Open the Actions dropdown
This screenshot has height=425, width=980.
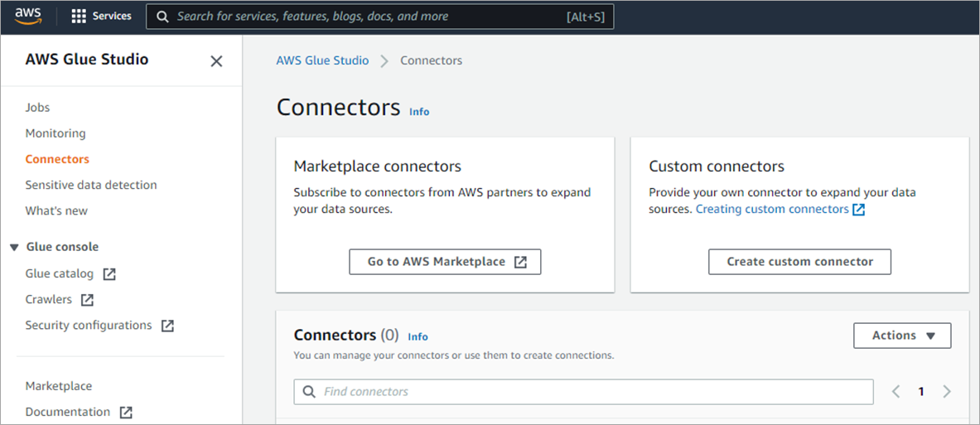[x=902, y=336]
